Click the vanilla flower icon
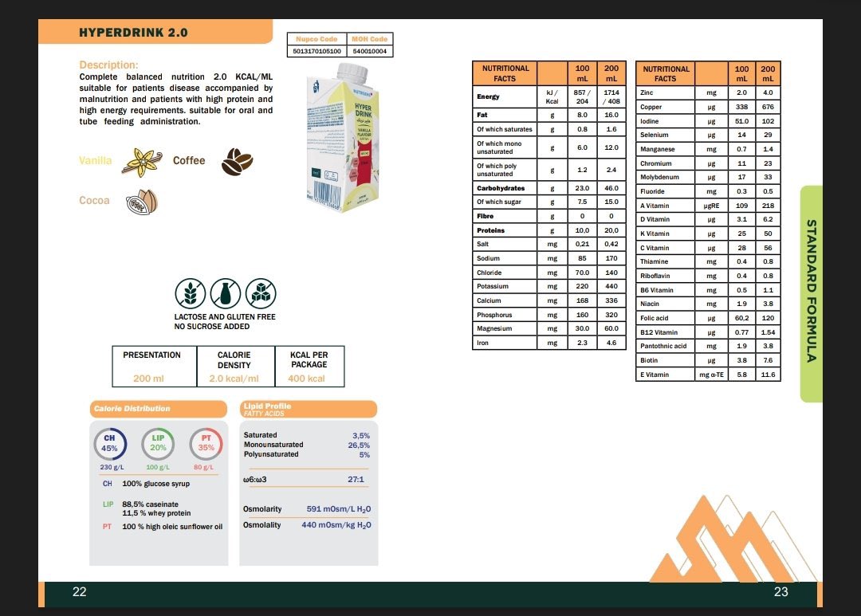The height and width of the screenshot is (616, 861). coord(142,162)
